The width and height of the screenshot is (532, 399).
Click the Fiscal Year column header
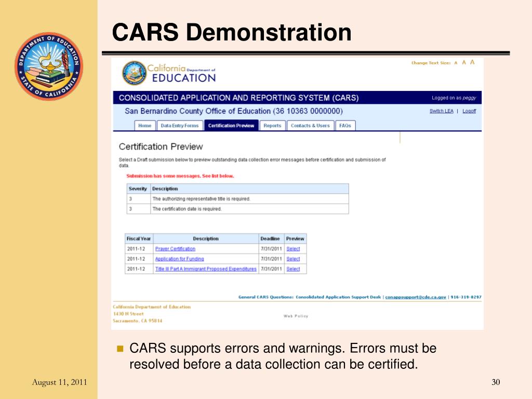click(139, 238)
